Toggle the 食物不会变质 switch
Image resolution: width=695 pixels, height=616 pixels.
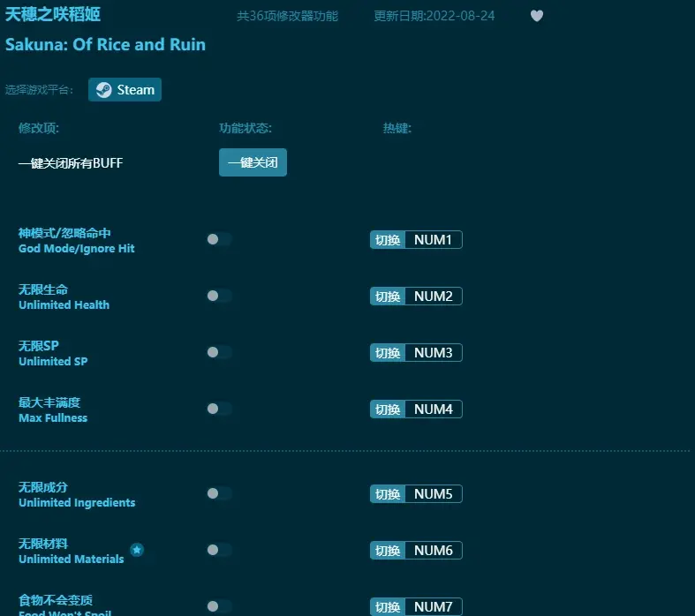point(219,606)
